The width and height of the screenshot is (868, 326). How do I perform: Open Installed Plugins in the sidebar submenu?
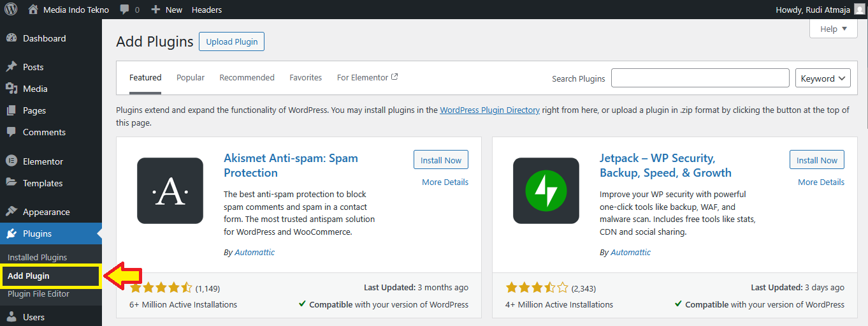[37, 257]
